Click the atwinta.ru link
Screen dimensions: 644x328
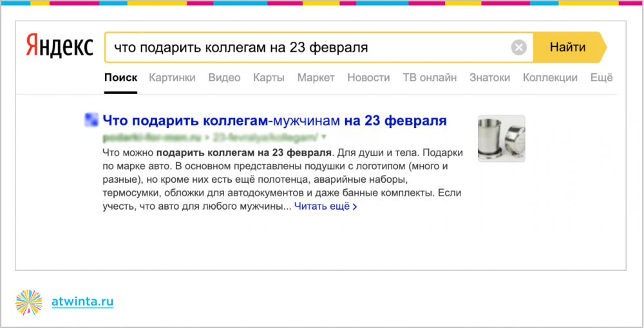[82, 302]
